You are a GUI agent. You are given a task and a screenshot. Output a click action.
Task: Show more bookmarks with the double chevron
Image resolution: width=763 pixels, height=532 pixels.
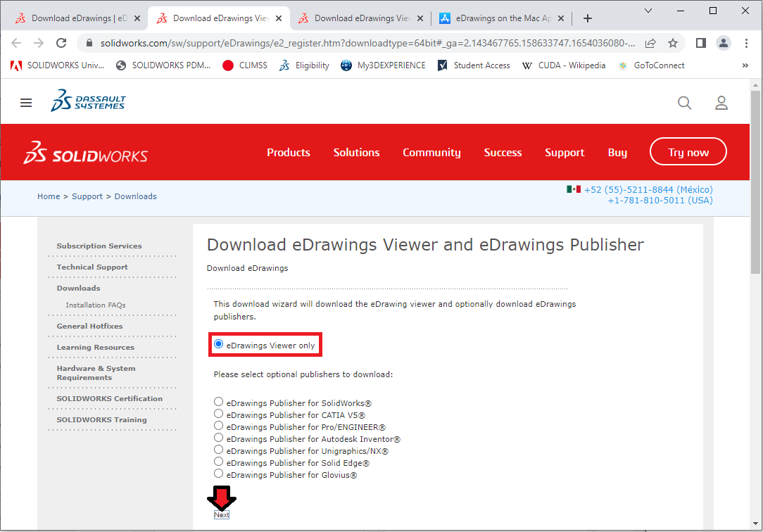745,65
